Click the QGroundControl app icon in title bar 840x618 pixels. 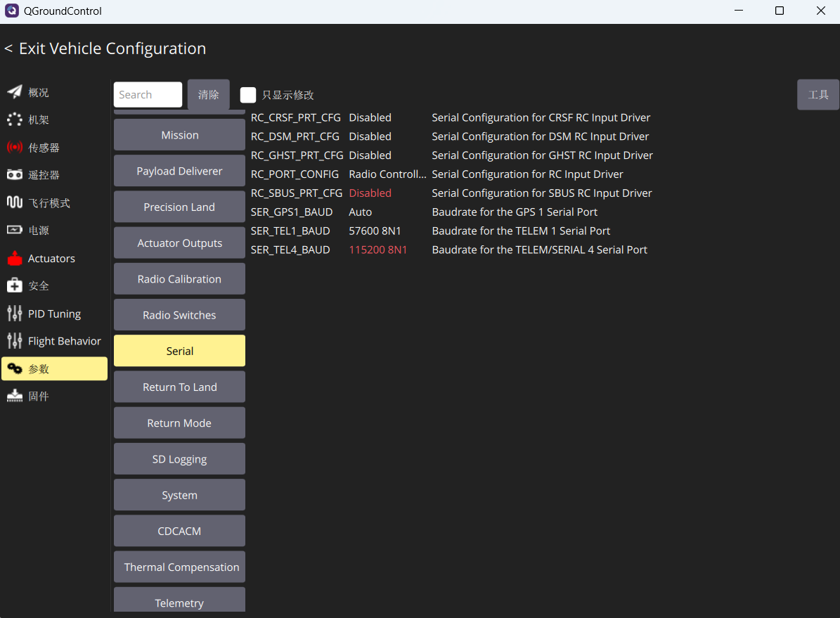tap(12, 11)
